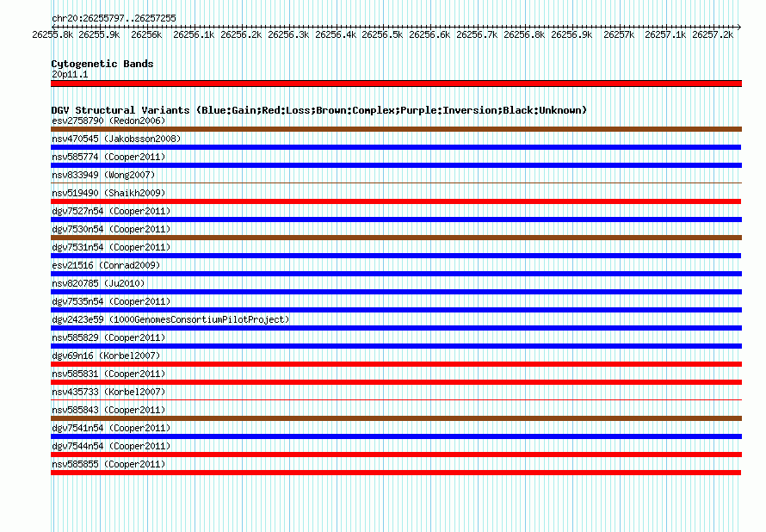Open variant nsv470545 (Jakobsson2008) label

tap(116, 139)
